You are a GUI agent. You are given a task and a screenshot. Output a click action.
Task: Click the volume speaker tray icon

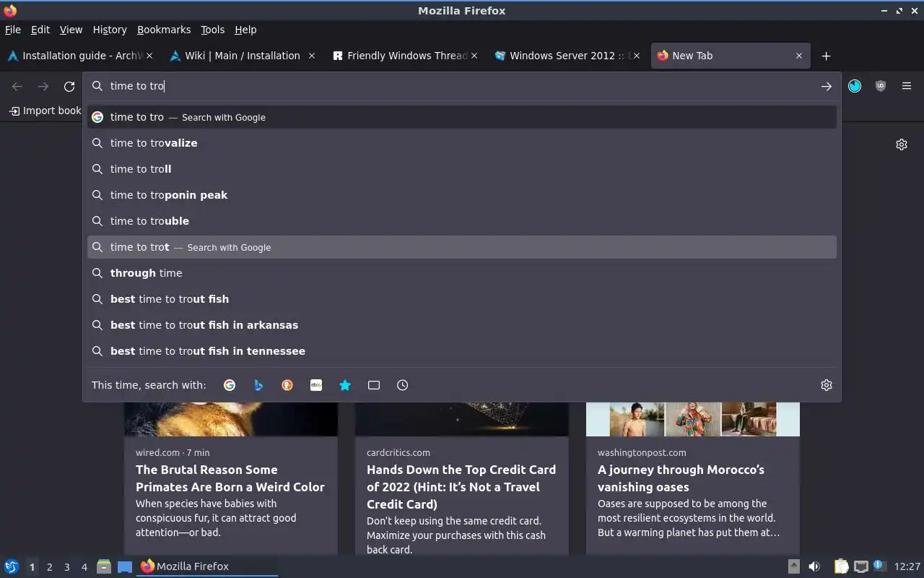pyautogui.click(x=814, y=566)
